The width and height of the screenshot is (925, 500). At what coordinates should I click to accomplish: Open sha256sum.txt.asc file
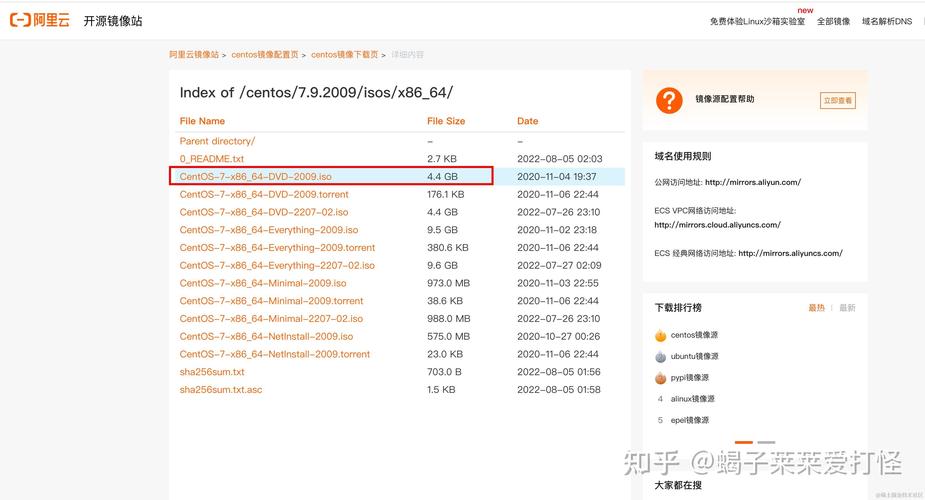point(221,389)
